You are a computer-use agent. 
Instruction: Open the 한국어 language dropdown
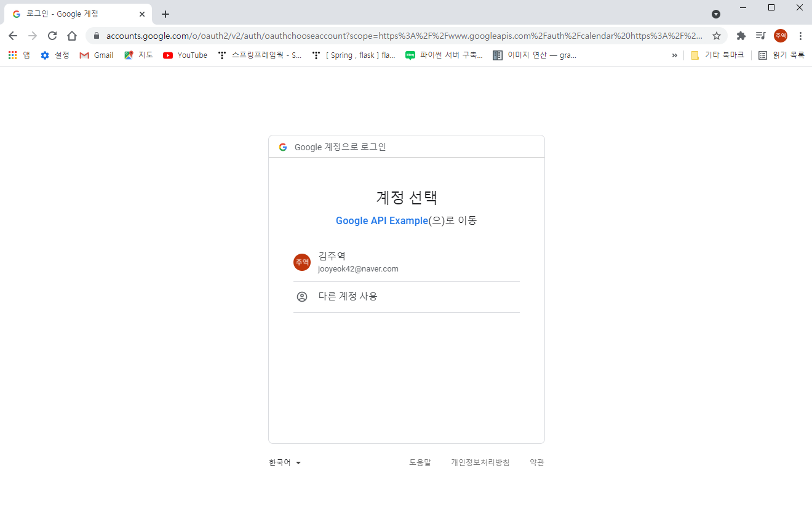(285, 462)
